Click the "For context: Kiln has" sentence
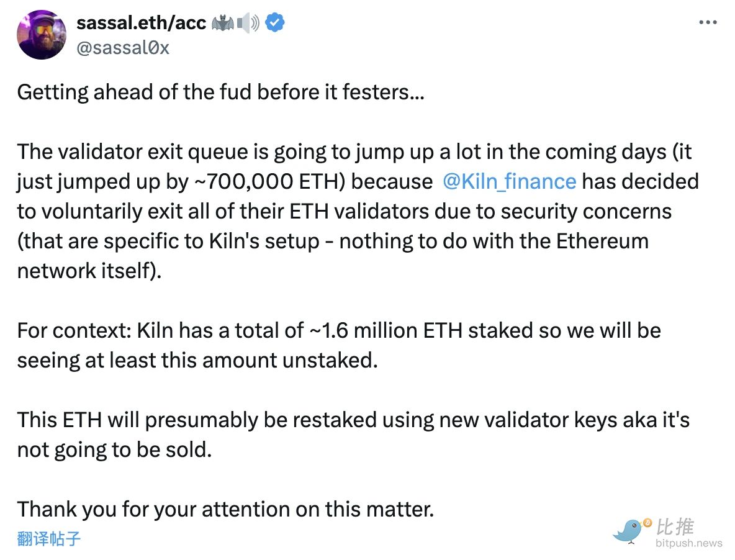This screenshot has width=735, height=560. tap(124, 330)
